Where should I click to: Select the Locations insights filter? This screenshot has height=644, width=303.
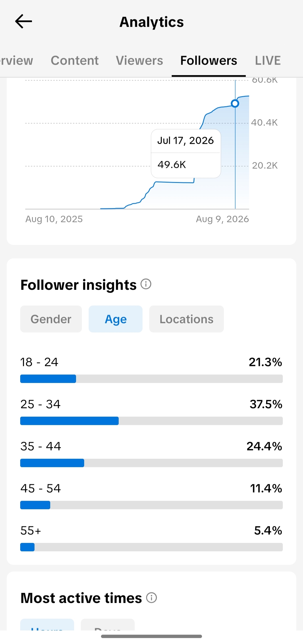tap(187, 319)
